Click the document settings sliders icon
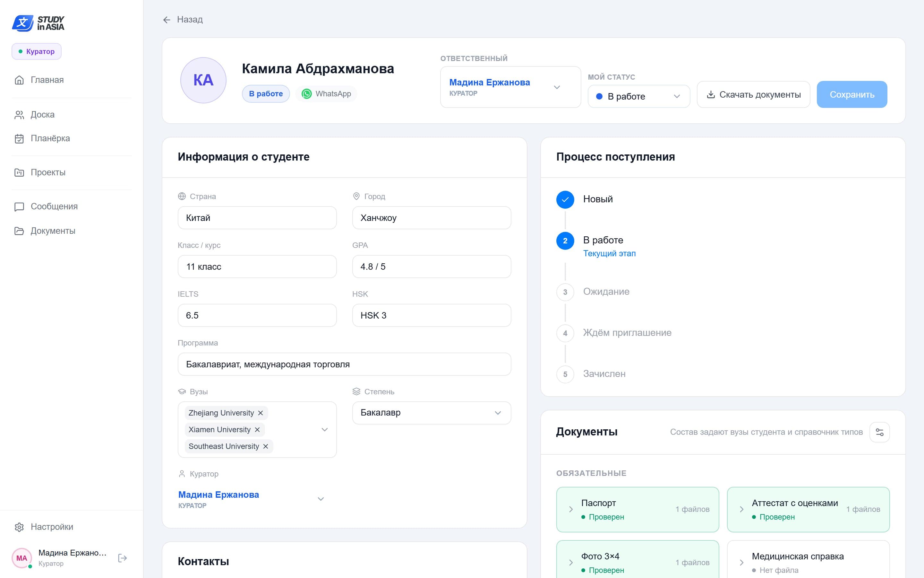The width and height of the screenshot is (924, 578). [880, 432]
